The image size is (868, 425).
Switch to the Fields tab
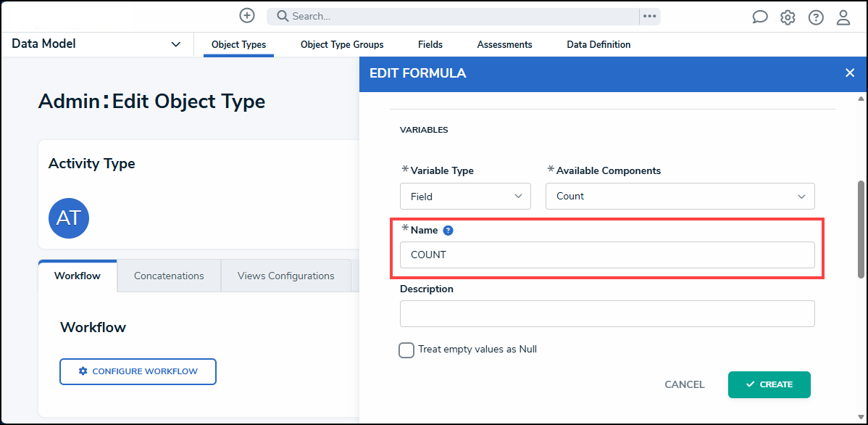430,45
